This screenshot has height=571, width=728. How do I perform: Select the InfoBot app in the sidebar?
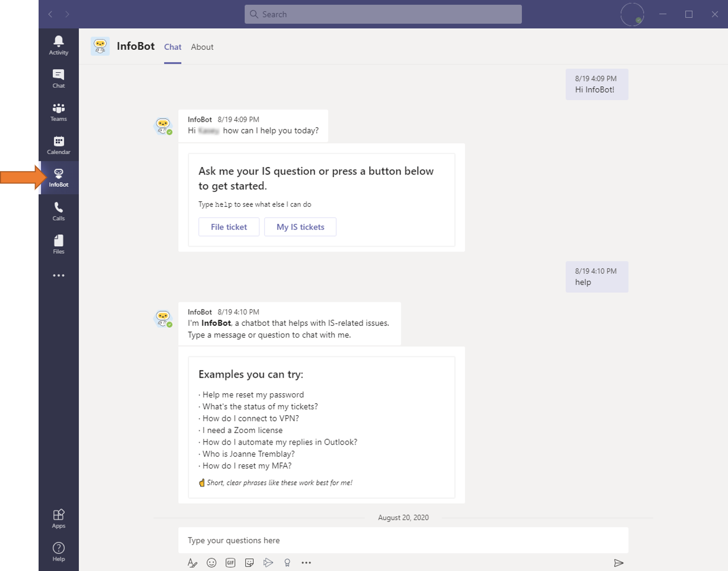(58, 178)
